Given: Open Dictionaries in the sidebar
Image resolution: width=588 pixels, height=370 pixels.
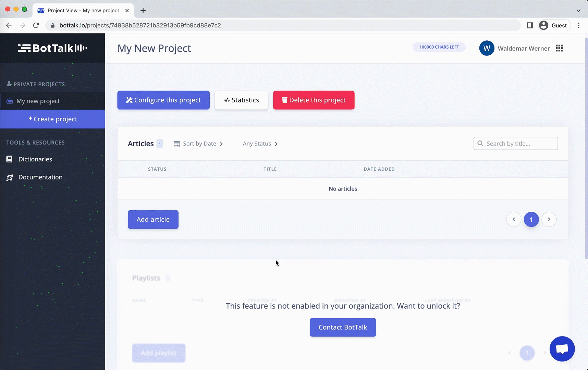Looking at the screenshot, I should click(x=35, y=159).
